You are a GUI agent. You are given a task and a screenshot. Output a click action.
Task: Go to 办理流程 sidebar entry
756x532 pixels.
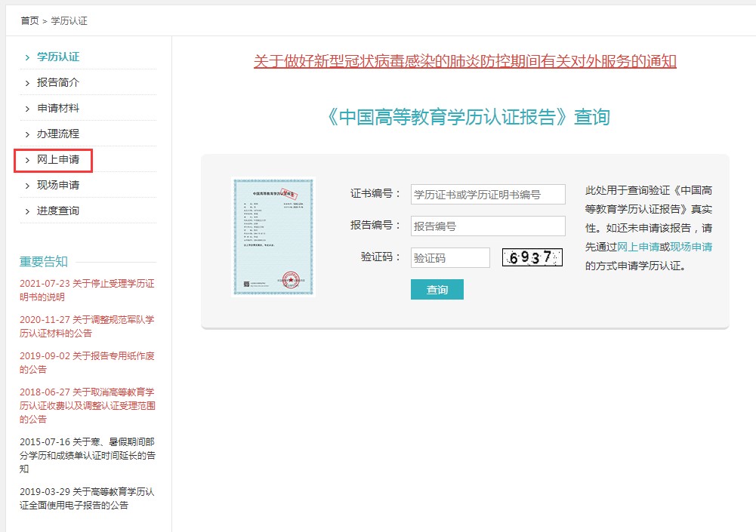pos(58,134)
